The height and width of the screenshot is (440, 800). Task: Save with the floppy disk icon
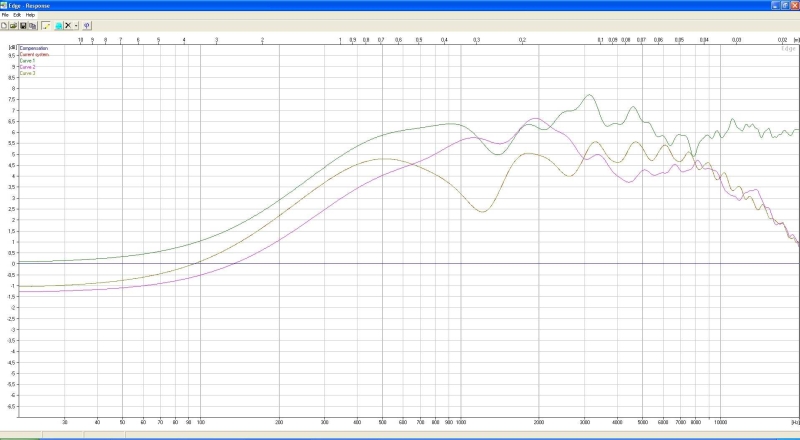coord(23,25)
